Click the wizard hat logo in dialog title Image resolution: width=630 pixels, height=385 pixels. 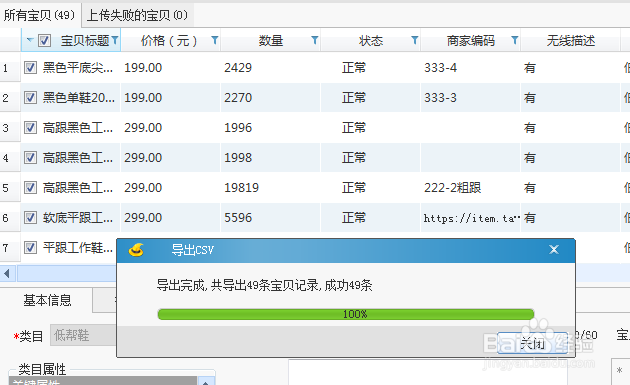click(137, 250)
